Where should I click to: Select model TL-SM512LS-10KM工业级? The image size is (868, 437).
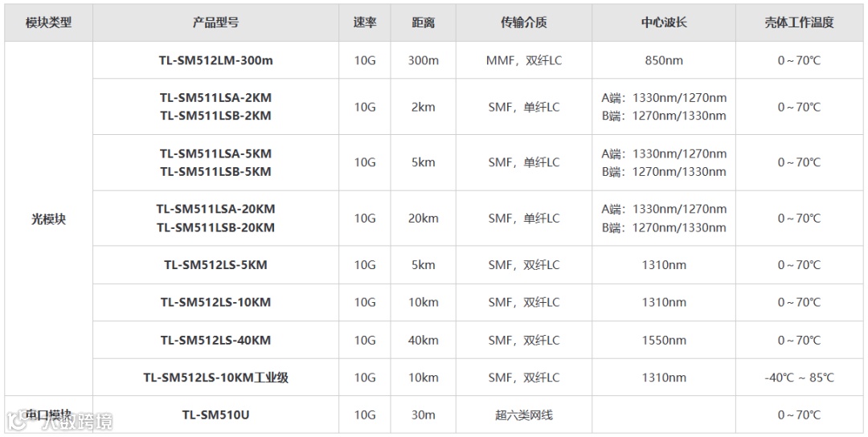pos(216,378)
